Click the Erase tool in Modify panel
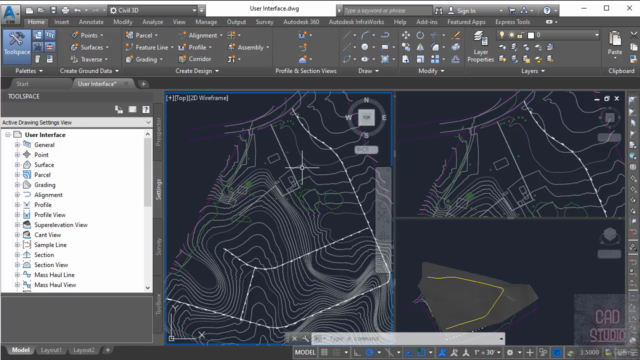This screenshot has height=360, width=640. [456, 35]
